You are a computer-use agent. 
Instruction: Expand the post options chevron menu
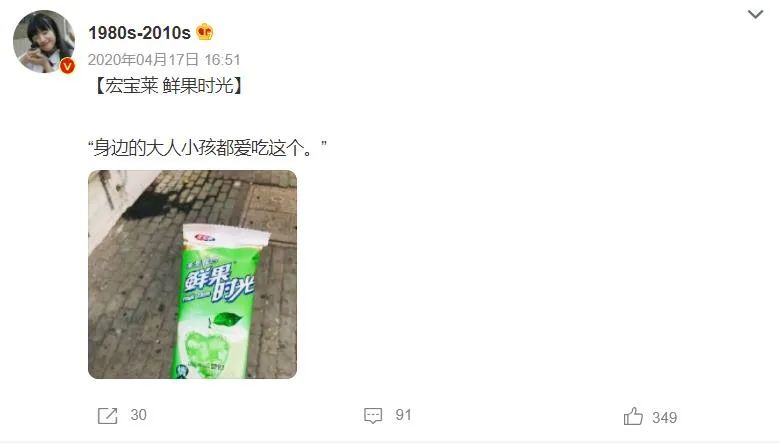[755, 14]
